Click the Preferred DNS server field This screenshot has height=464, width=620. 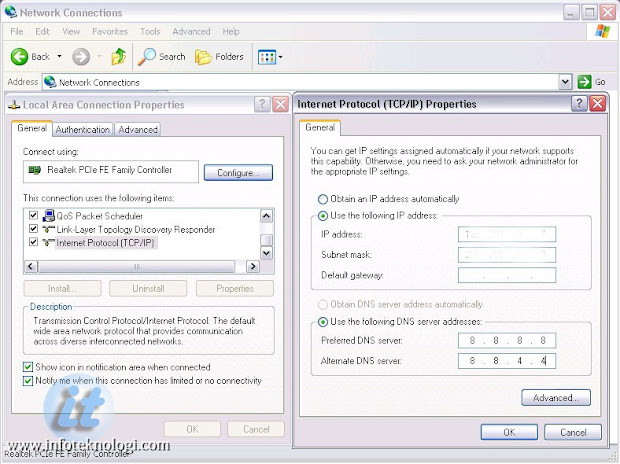coord(507,341)
